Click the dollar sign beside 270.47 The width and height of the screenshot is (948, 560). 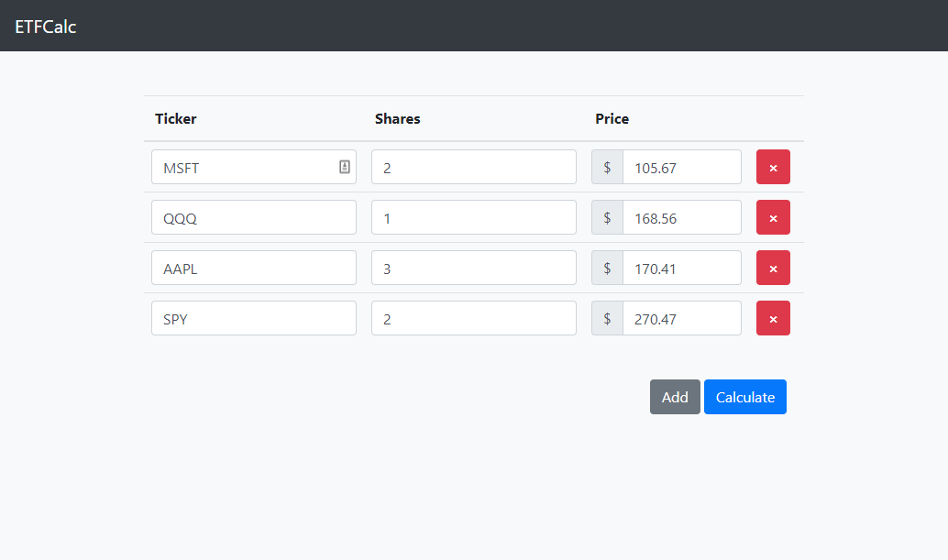[x=607, y=318]
